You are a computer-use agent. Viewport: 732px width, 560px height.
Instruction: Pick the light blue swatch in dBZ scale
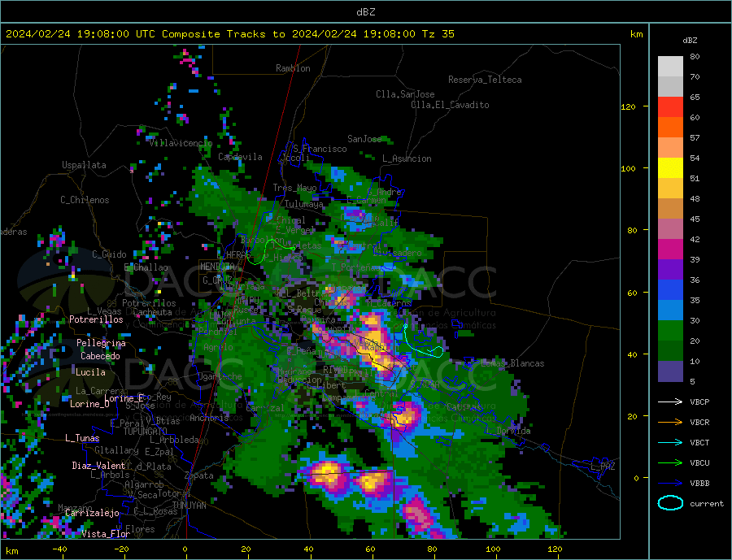click(670, 310)
